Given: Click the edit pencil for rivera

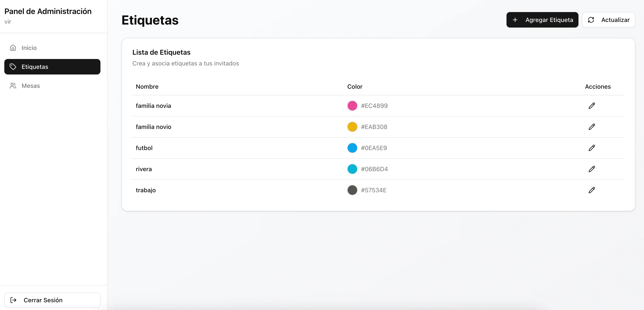Looking at the screenshot, I should (x=592, y=169).
